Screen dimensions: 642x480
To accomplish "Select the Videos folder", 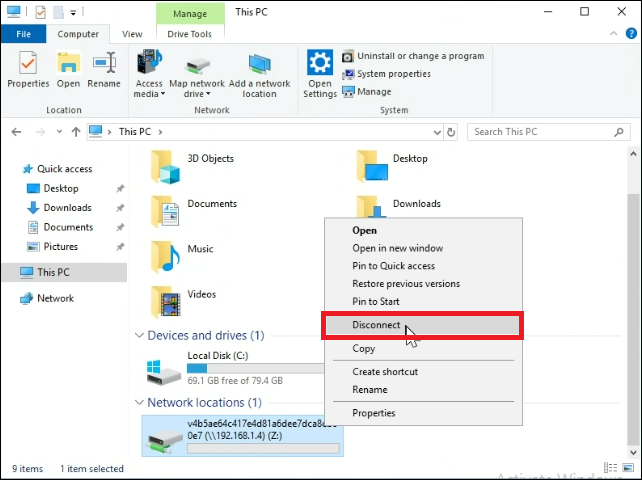I will coord(183,302).
